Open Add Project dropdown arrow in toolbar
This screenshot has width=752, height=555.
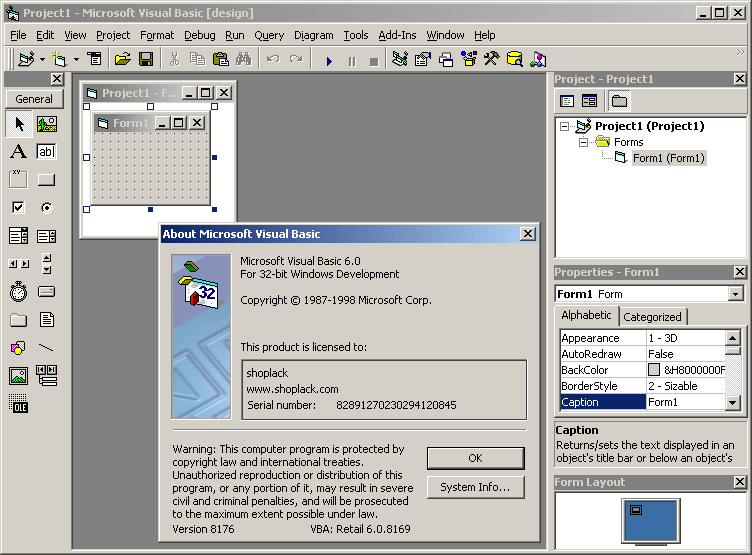[42, 59]
